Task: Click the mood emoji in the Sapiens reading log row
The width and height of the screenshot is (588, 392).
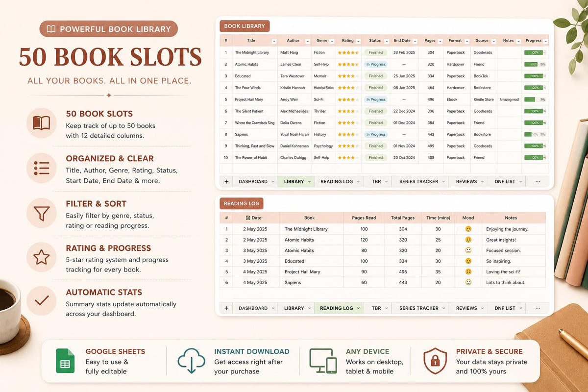Action: [468, 282]
